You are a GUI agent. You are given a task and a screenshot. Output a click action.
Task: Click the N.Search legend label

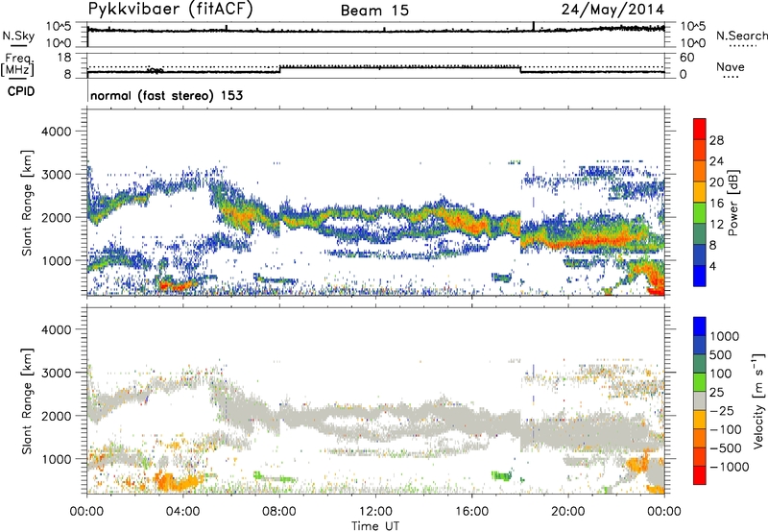(741, 36)
